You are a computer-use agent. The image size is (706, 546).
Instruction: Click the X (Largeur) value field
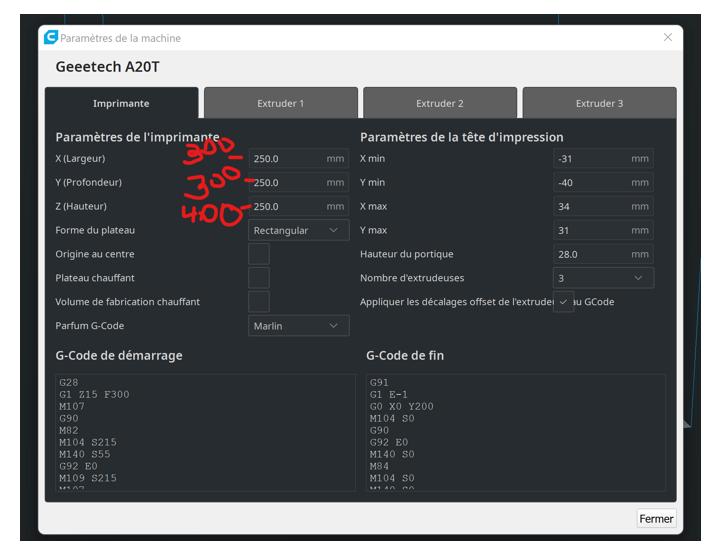click(299, 158)
